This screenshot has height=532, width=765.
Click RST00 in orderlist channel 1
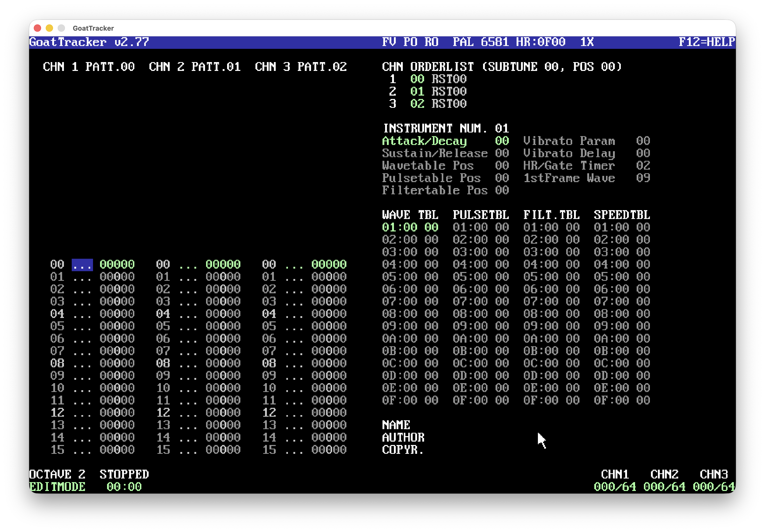point(449,79)
